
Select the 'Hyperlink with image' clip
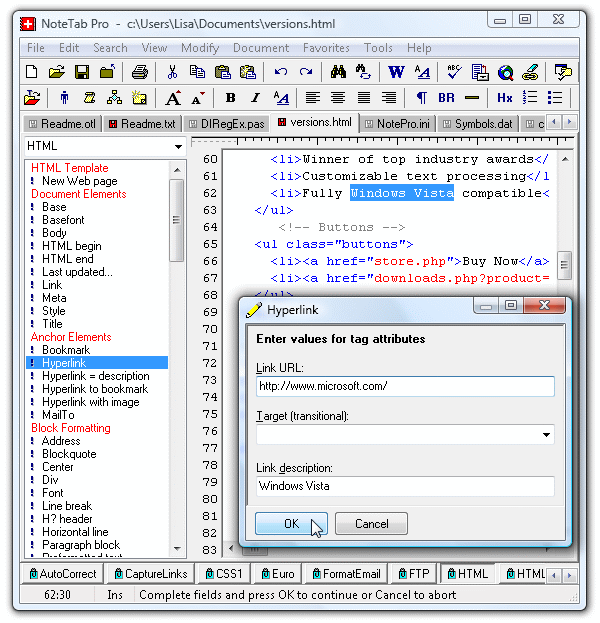[x=91, y=402]
